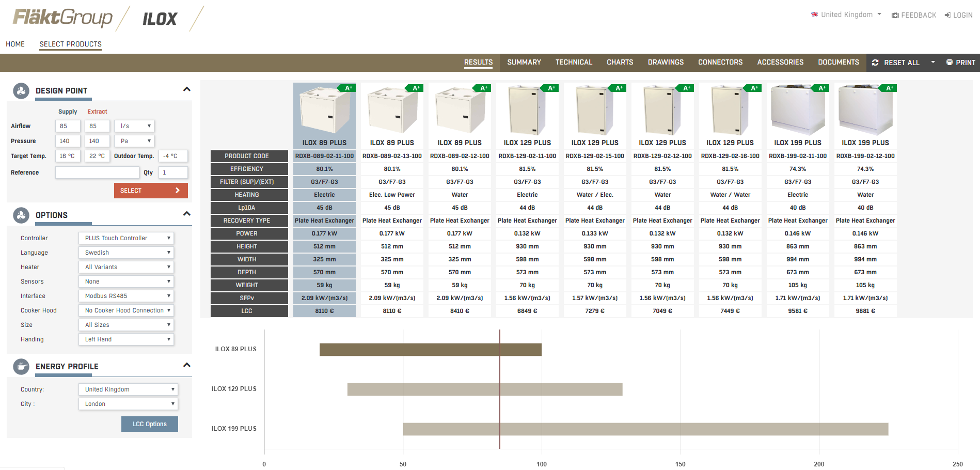Click the Design Point fan icon
This screenshot has width=980, height=470.
(21, 91)
